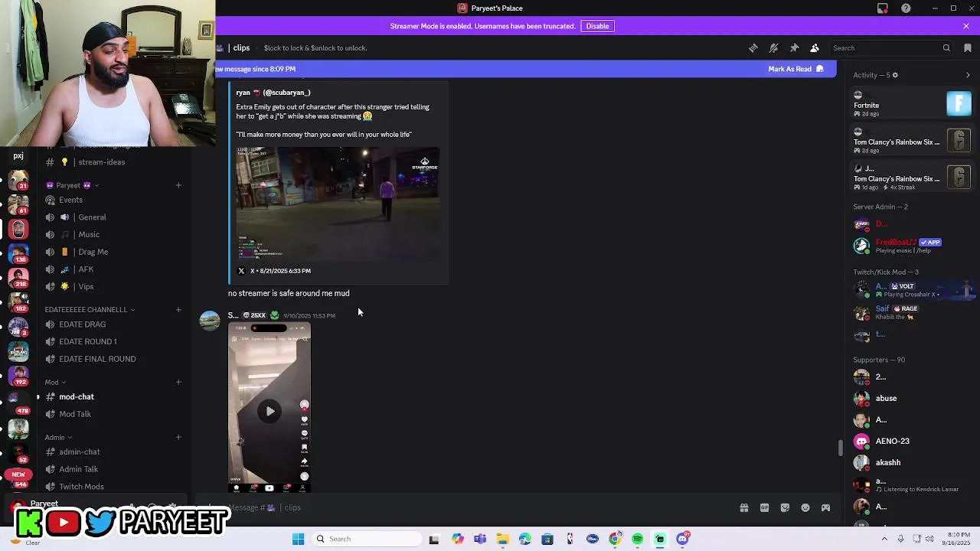The width and height of the screenshot is (980, 551).
Task: Add channel to Mod category plus icon
Action: pyautogui.click(x=178, y=382)
